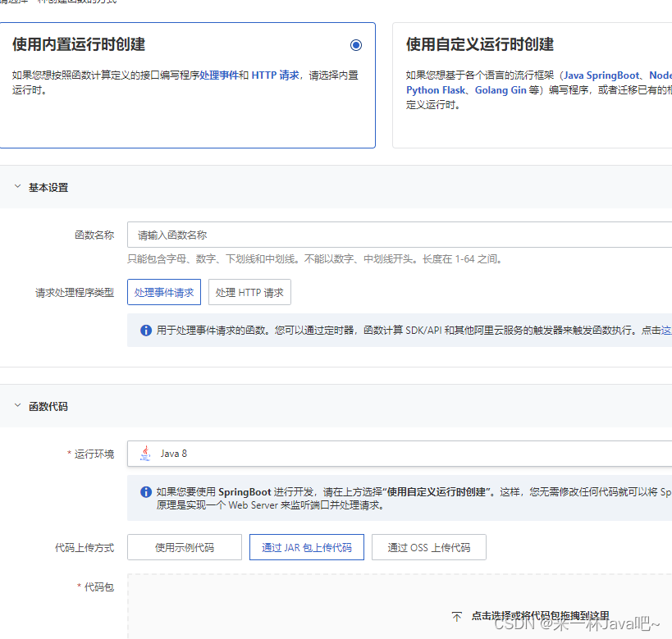Screen dimensions: 672x639
Task: Collapse the 基本设置 section
Action: click(16, 186)
